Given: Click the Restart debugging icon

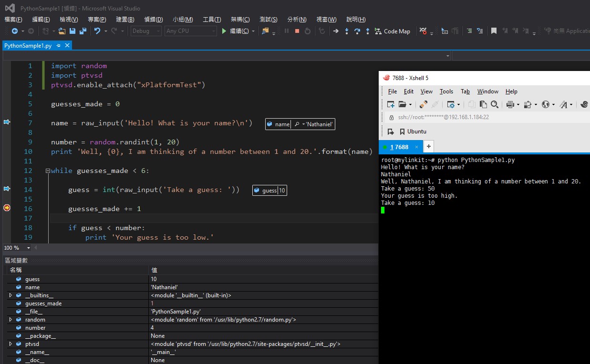Looking at the screenshot, I should (308, 31).
